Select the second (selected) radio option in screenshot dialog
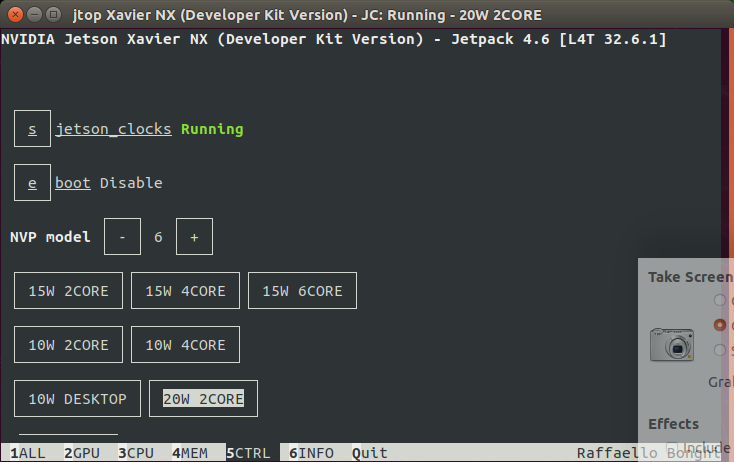734x462 pixels. (x=720, y=324)
